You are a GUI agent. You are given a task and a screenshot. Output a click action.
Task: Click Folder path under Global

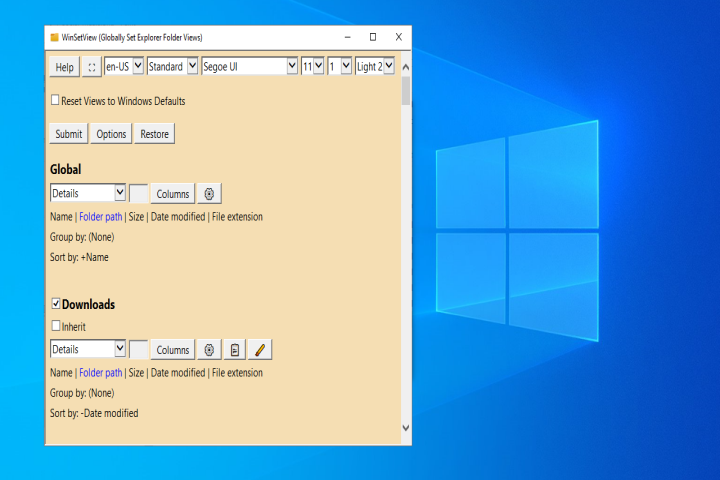pyautogui.click(x=101, y=217)
